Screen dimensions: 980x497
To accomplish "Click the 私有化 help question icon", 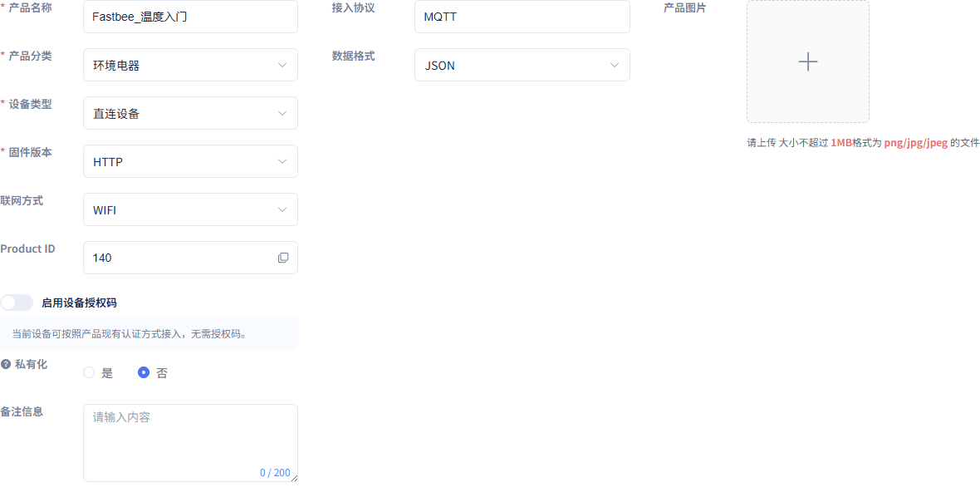I will coord(6,364).
